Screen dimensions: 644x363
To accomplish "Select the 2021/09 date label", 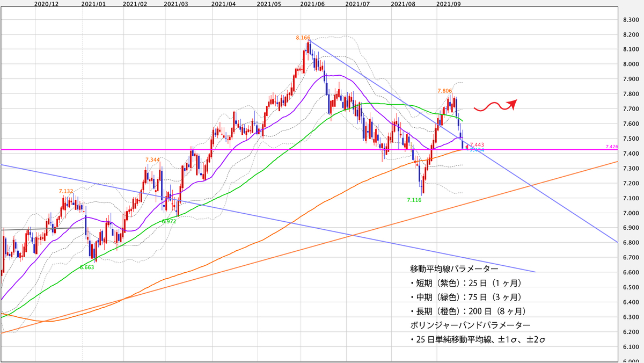I will tap(449, 4).
